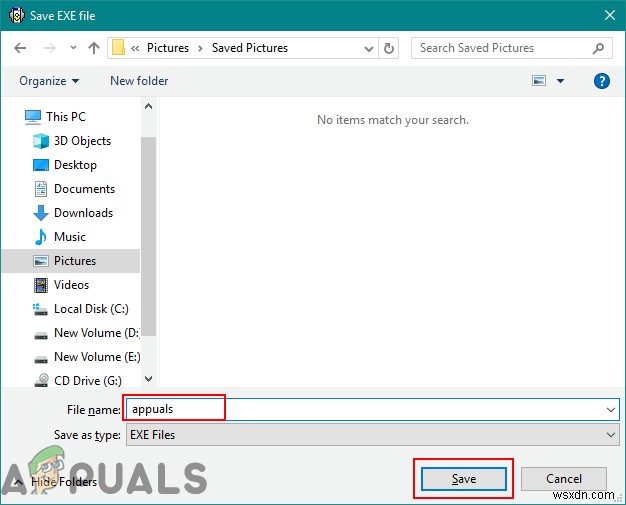Click the Local Disk (C:) drive icon
This screenshot has width=626, height=505.
pos(40,309)
